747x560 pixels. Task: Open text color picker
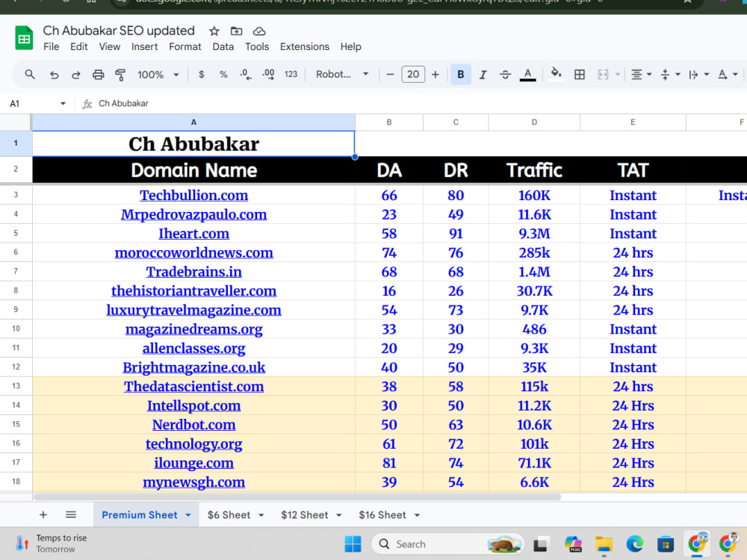click(527, 74)
